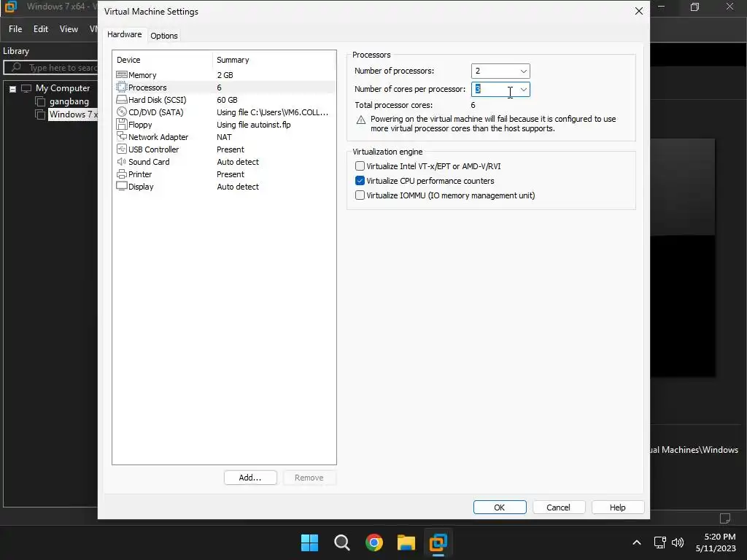The image size is (747, 560).
Task: Select the '2 GB' memory summary cell
Action: (x=225, y=75)
